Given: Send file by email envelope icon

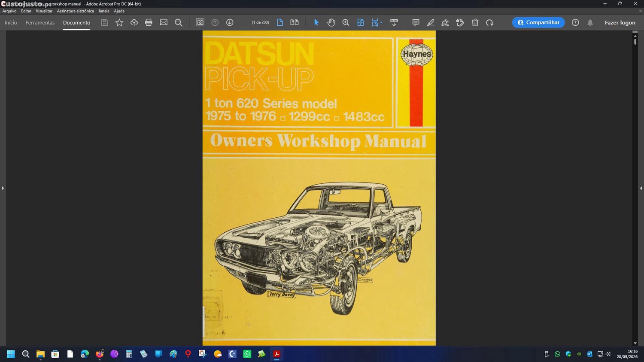Looking at the screenshot, I should pyautogui.click(x=164, y=22).
